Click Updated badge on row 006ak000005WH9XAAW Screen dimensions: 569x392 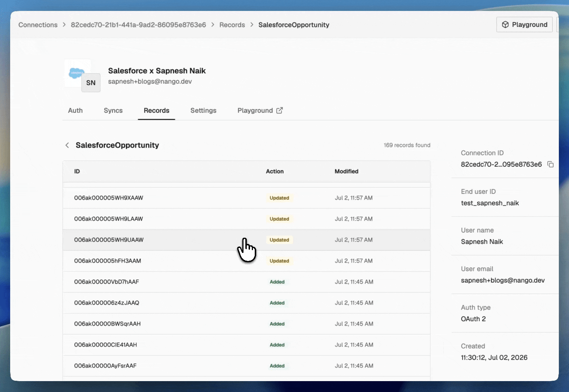click(279, 198)
